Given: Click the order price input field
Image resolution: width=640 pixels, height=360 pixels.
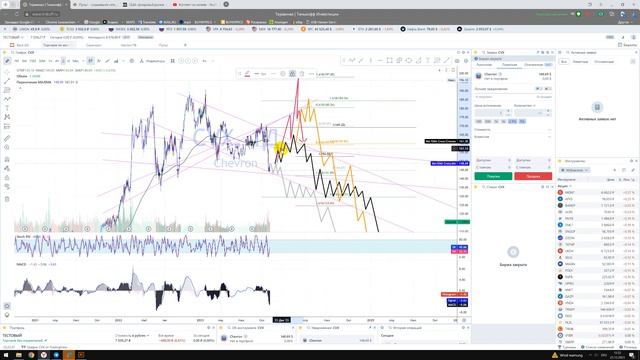Looking at the screenshot, I should (490, 112).
